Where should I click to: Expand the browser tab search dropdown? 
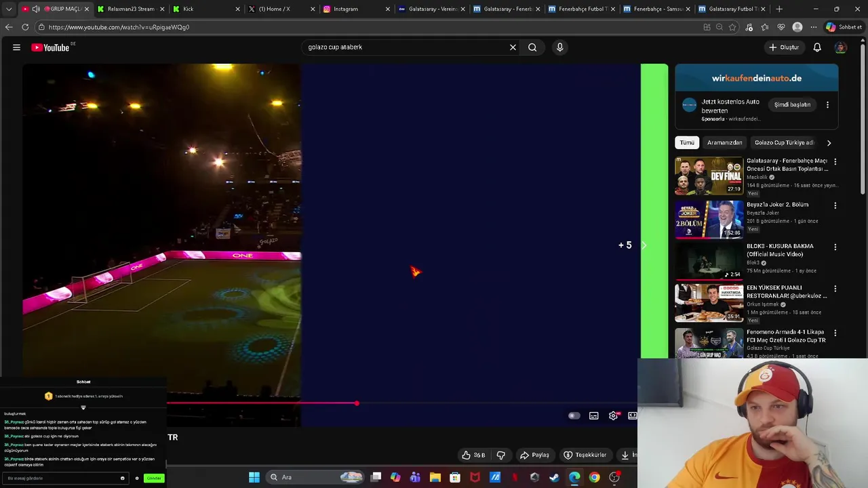click(x=9, y=9)
